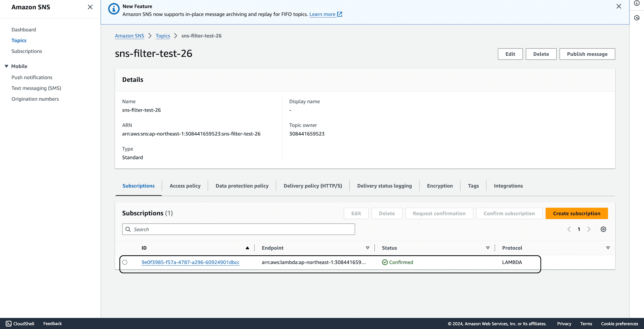Click Confirm subscription button

pyautogui.click(x=509, y=214)
